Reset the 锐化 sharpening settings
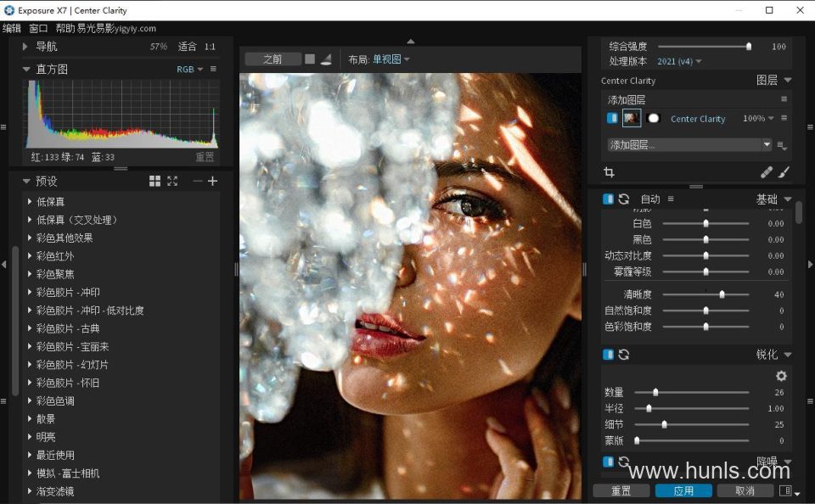815x504 pixels. point(624,355)
